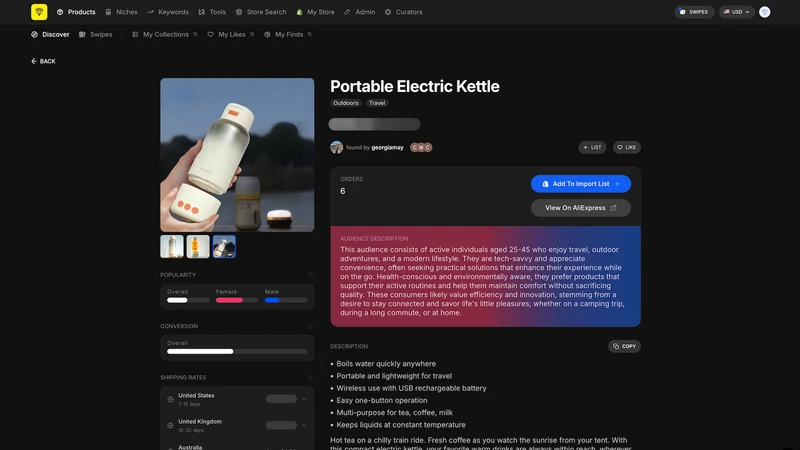800x450 pixels.
Task: Click the Overall popularity bar
Action: 188,300
